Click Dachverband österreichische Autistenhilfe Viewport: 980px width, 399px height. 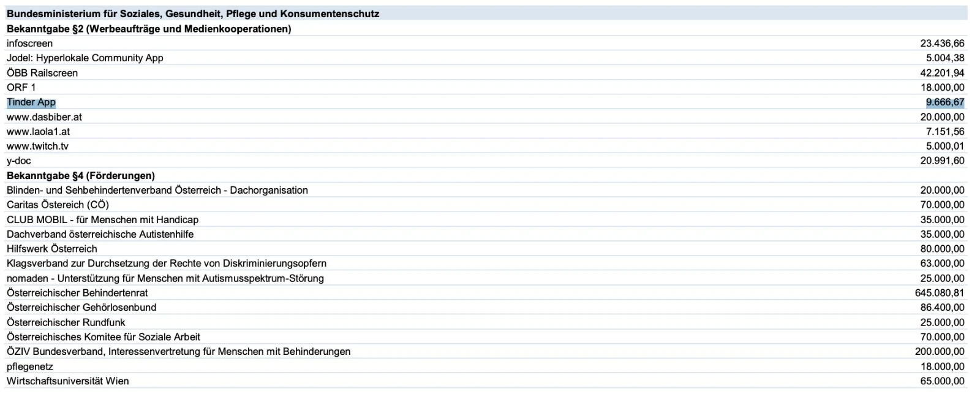point(100,235)
